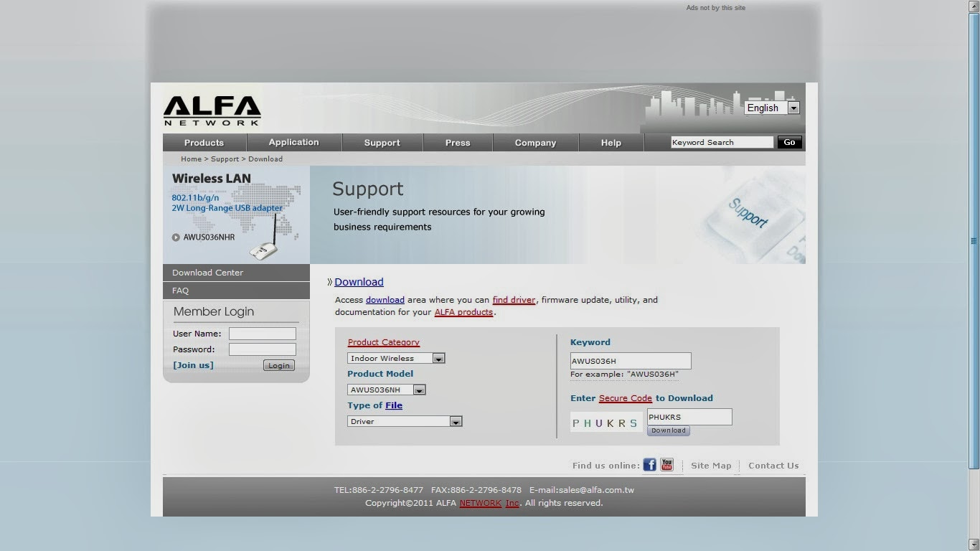This screenshot has height=551, width=980.
Task: Click the Download button under secure code
Action: click(669, 430)
